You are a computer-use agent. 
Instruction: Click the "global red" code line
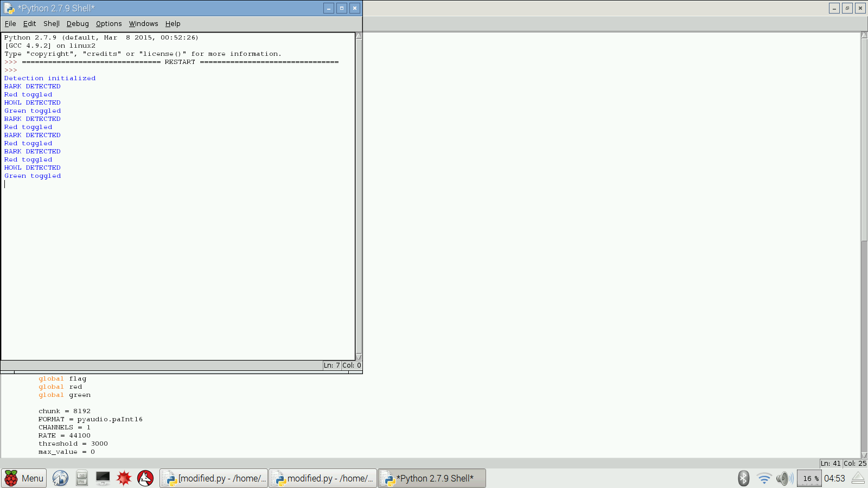[60, 387]
